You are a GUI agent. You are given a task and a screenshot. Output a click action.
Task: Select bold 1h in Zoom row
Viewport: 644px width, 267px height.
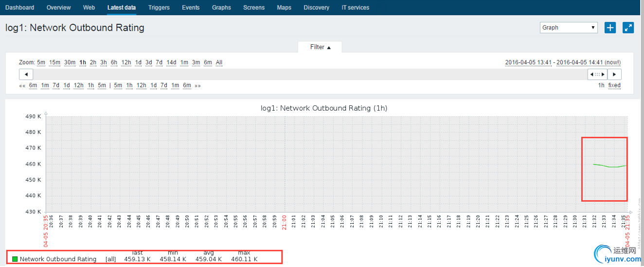point(83,62)
